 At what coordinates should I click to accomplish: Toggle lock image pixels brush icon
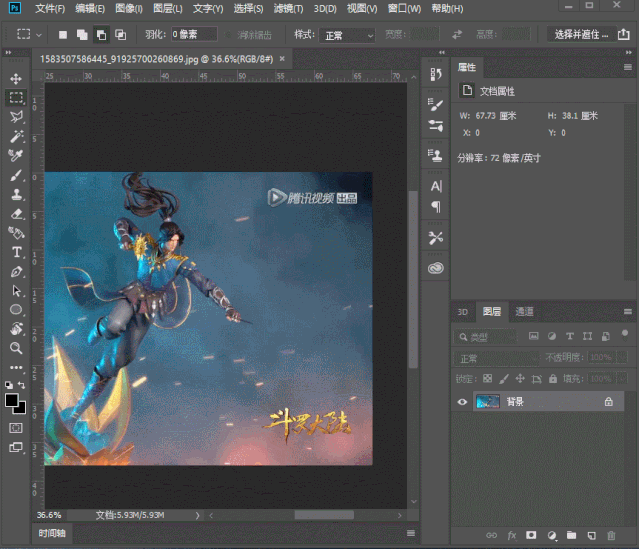point(504,379)
